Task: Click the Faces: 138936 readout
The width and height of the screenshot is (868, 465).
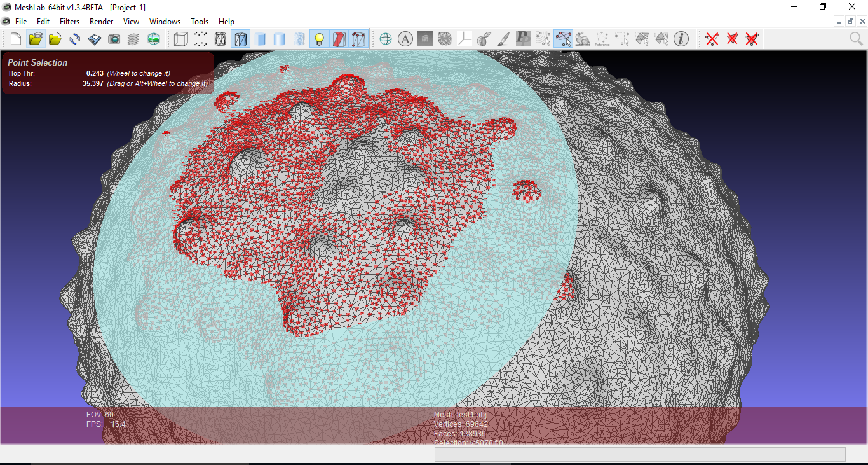Action: [x=460, y=434]
